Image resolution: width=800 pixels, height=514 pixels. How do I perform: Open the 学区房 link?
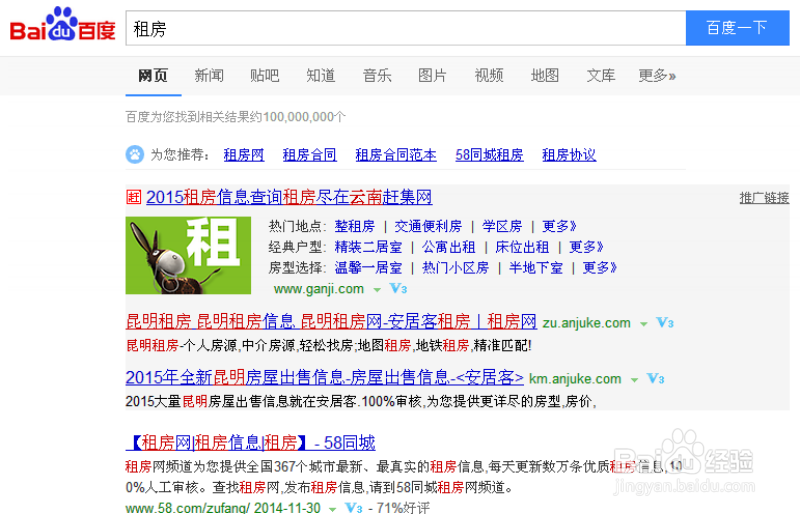click(x=502, y=226)
